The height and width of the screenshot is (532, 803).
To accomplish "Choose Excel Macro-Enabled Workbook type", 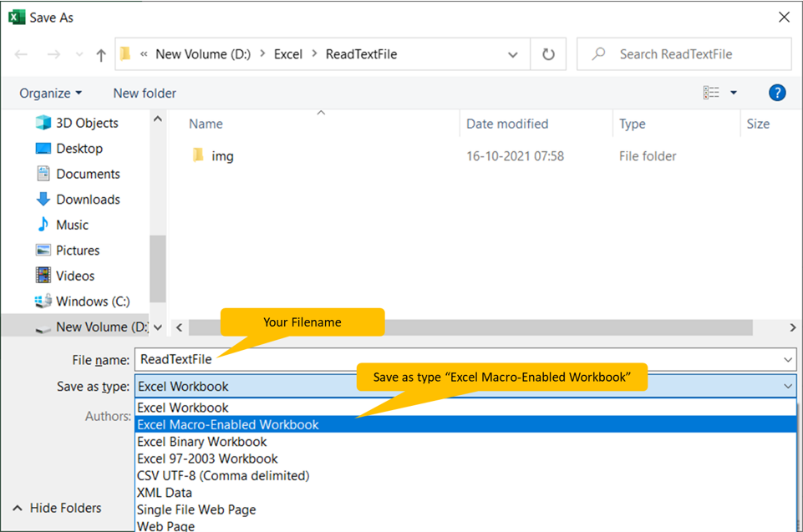I will click(465, 424).
